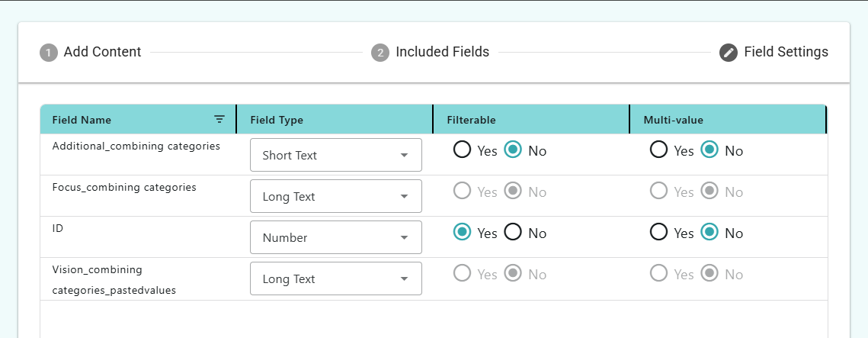Viewport: 868px width, 338px height.
Task: Open the Number field type dropdown
Action: pyautogui.click(x=336, y=237)
